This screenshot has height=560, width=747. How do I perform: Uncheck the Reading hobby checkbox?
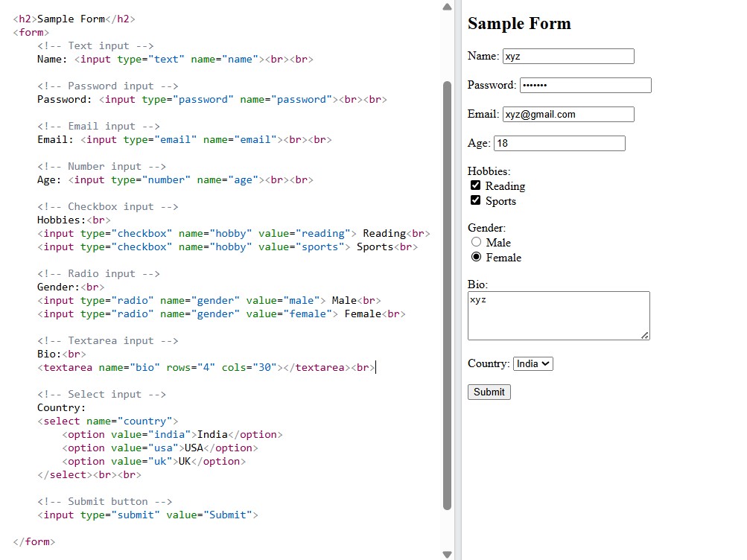475,185
